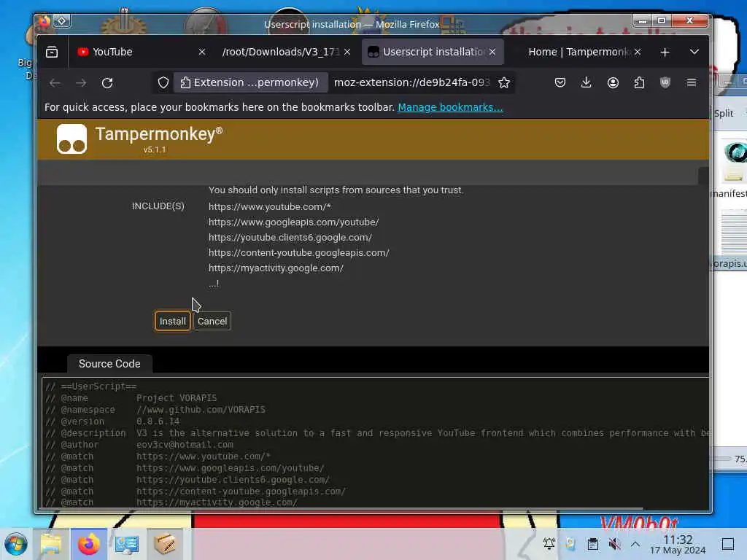Close the Userscript installation tab

492,52
